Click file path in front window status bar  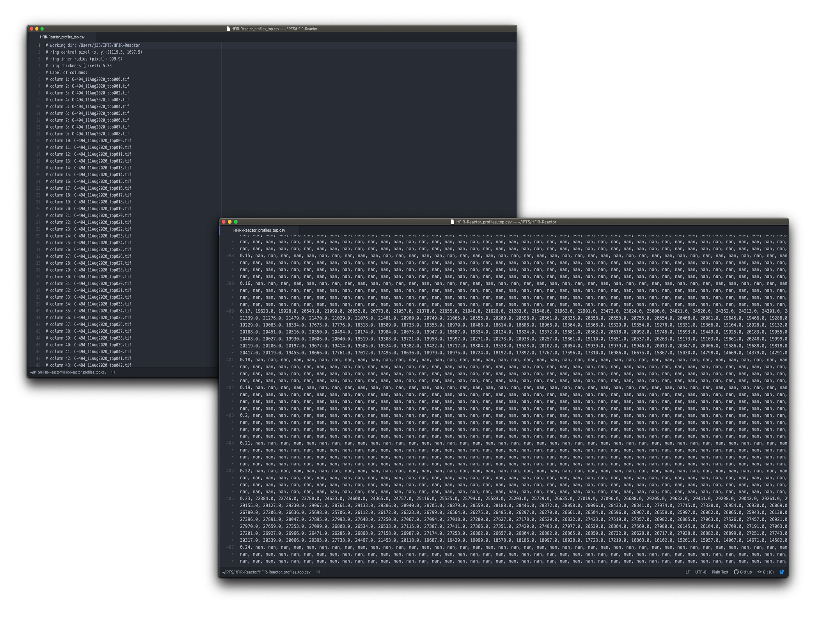click(x=266, y=572)
